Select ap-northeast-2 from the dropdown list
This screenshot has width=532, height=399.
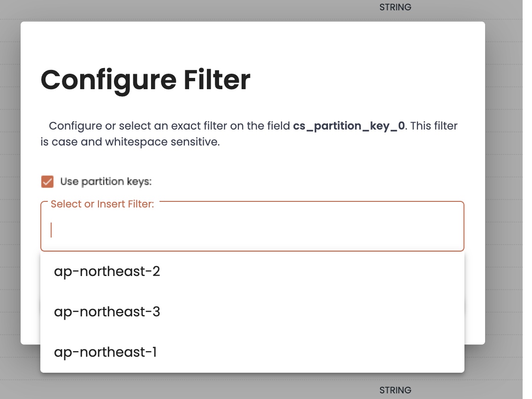pyautogui.click(x=107, y=271)
